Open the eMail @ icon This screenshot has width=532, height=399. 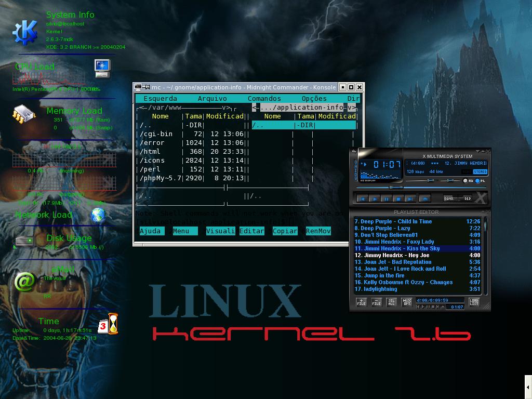pyautogui.click(x=24, y=282)
